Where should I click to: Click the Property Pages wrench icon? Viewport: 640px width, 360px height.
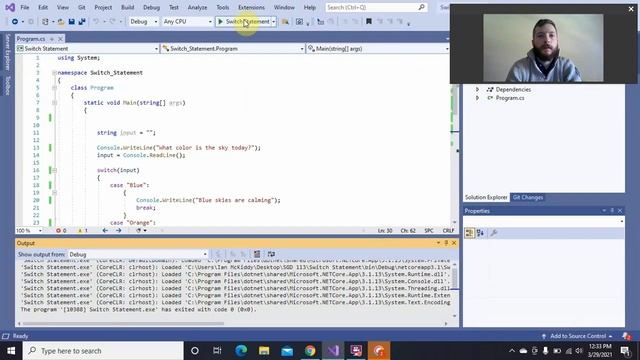coord(493,233)
